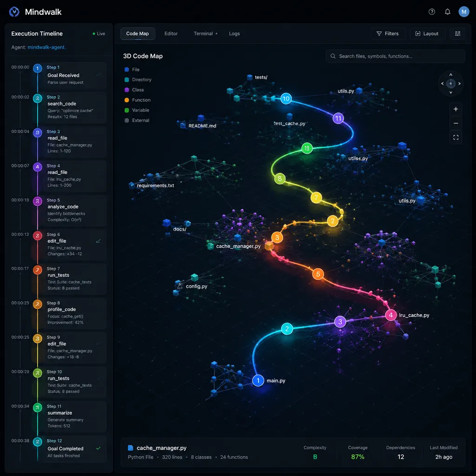
Task: Toggle Function legend entry
Action: pos(137,100)
